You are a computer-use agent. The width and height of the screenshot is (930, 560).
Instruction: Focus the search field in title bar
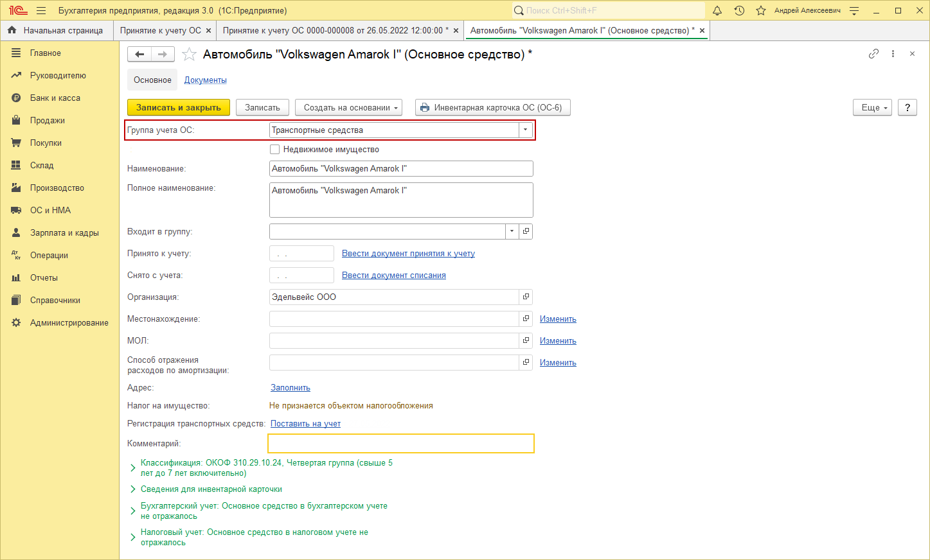point(609,10)
